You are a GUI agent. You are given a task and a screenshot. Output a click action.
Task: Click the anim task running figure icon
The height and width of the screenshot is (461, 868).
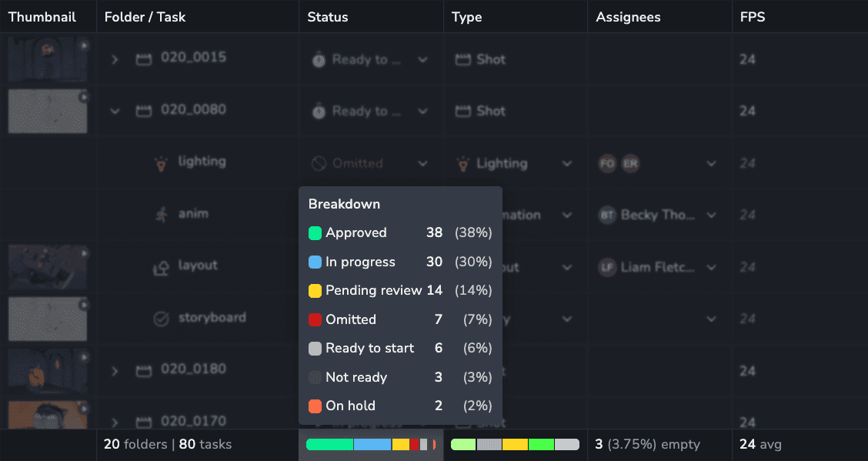point(161,215)
